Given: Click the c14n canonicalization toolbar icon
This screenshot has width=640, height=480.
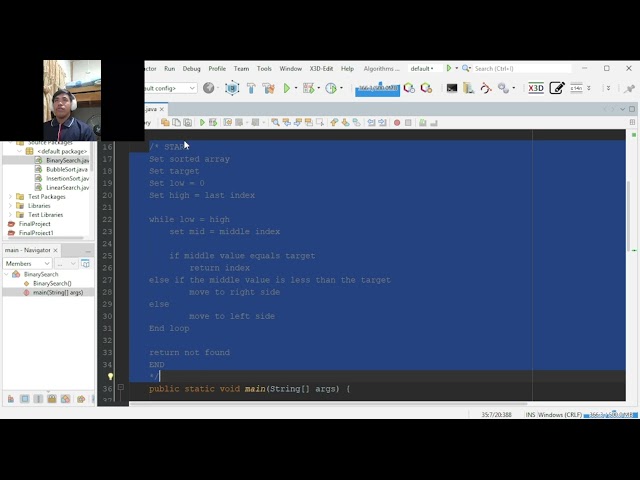Looking at the screenshot, I should [x=576, y=88].
